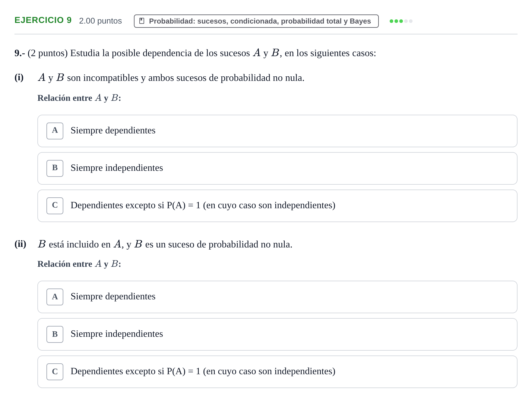This screenshot has width=532, height=408.
Task: Choose 'Dependientes excepto si P(A) = 1' in part (i)
Action: tap(277, 206)
